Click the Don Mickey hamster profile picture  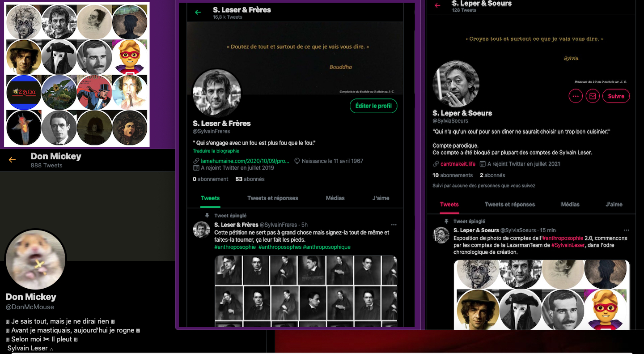pos(36,260)
